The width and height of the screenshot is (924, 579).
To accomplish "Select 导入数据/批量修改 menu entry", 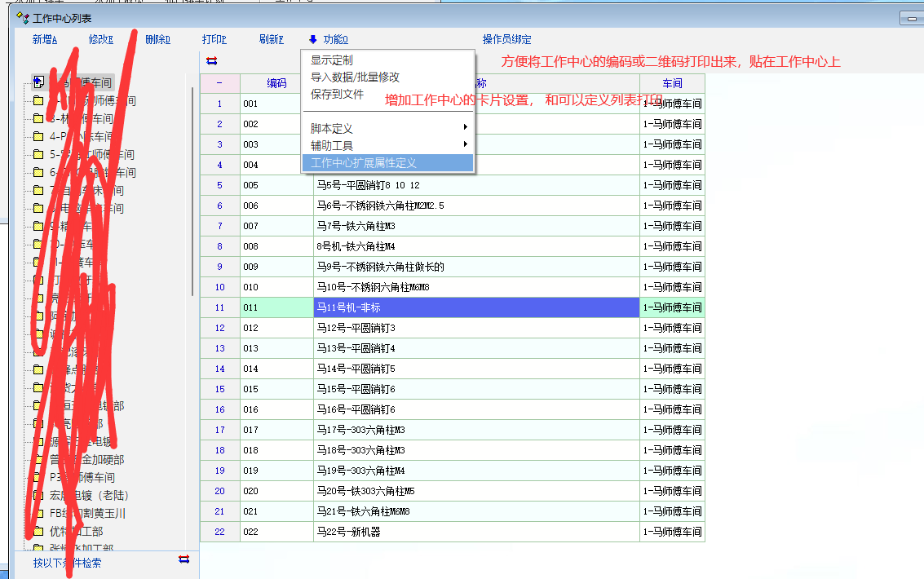I will point(355,77).
